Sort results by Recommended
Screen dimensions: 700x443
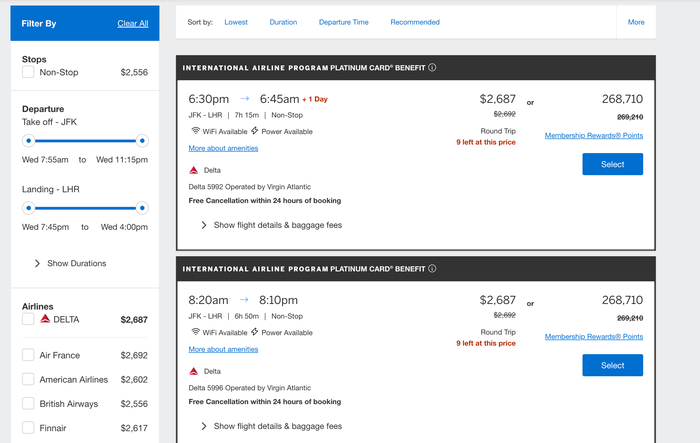(x=415, y=22)
